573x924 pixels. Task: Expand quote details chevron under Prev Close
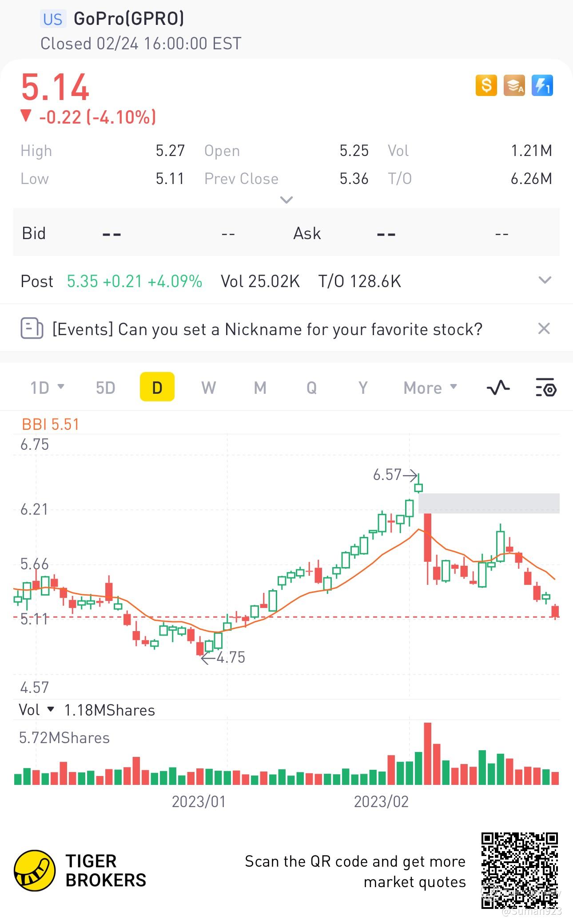(x=286, y=200)
